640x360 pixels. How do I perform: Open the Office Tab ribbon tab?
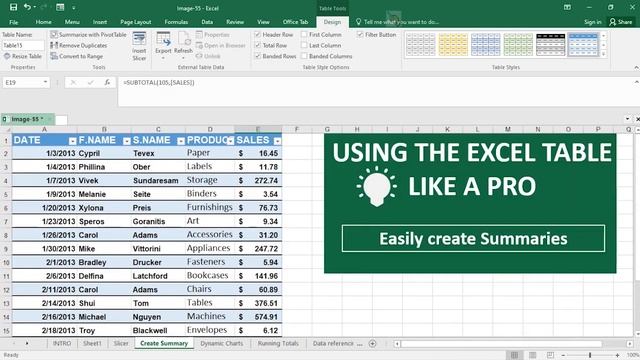pos(295,22)
